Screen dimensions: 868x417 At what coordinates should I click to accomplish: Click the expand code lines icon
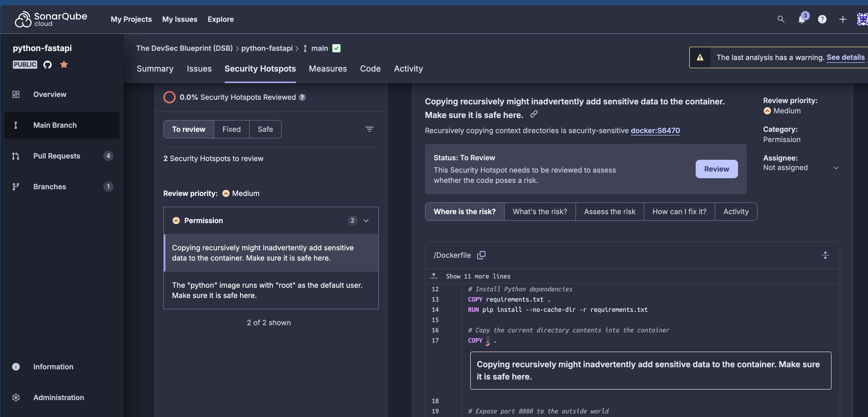[x=825, y=255]
